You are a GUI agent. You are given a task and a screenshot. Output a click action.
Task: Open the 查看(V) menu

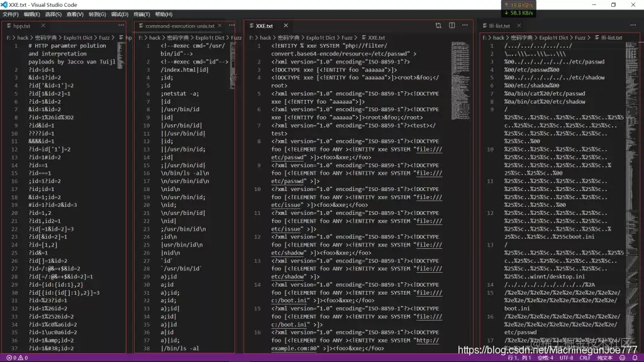coord(75,14)
